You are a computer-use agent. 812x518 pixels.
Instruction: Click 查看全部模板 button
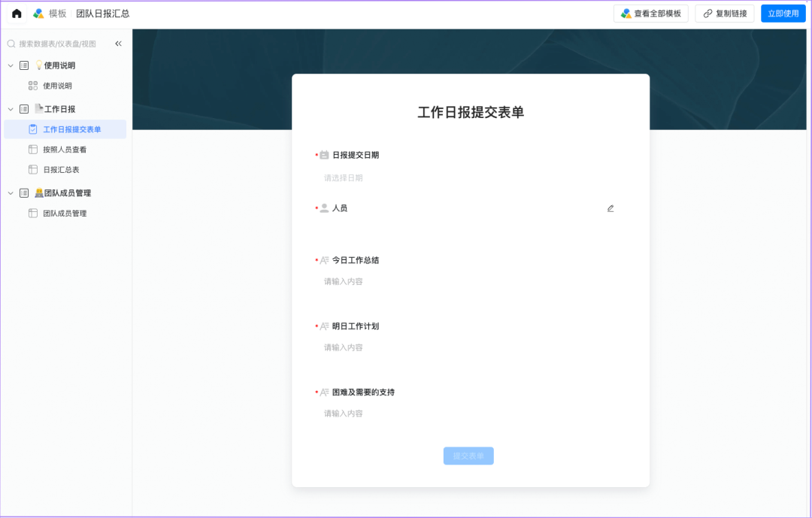pyautogui.click(x=651, y=14)
